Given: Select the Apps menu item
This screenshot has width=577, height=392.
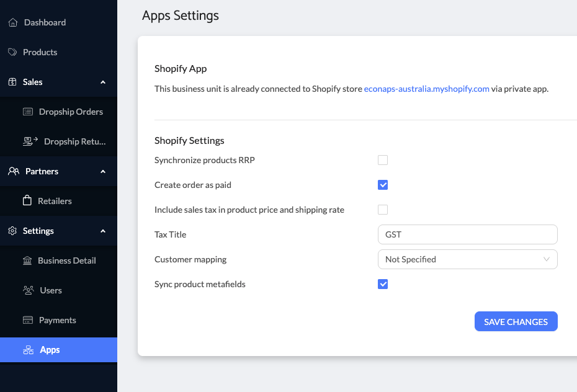Looking at the screenshot, I should 58,350.
